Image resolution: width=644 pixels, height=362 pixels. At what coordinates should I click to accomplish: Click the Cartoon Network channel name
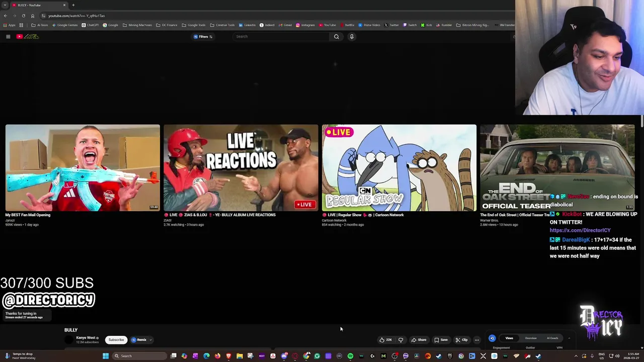pos(334,220)
